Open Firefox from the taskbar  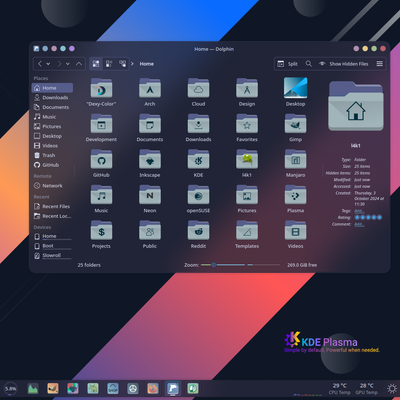[153, 388]
